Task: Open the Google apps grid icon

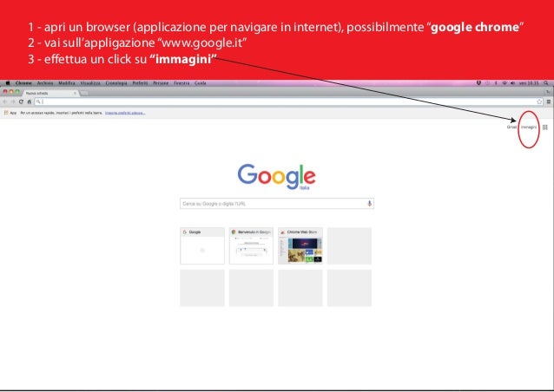Action: click(545, 127)
